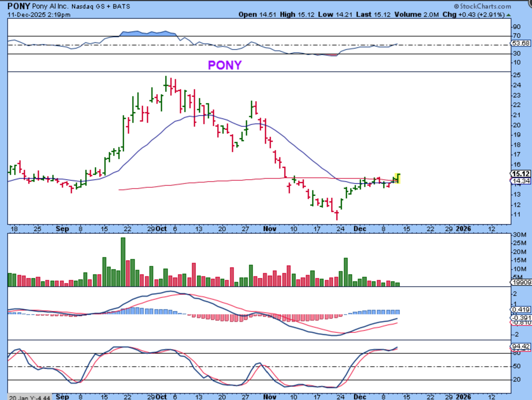Click the bold PONY ticker in the header
Viewport: 532px width, 400px height.
19,6
